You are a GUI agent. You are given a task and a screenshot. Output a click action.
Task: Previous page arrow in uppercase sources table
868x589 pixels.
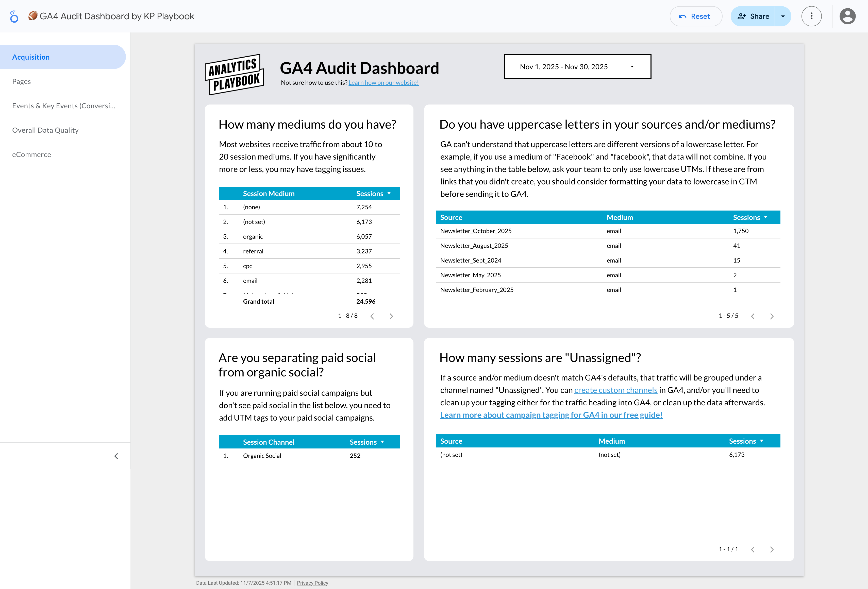pos(753,316)
